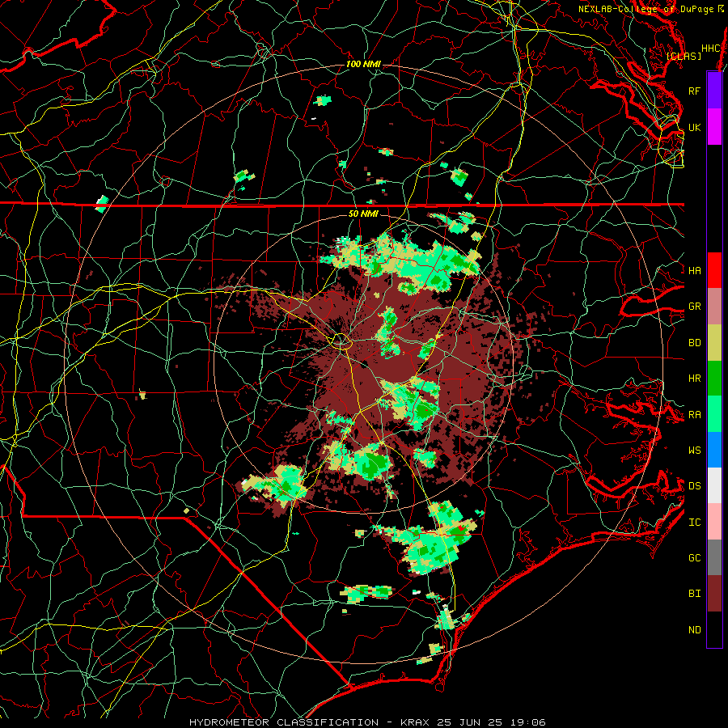Click the BI maroon legend swatch

pyautogui.click(x=714, y=594)
